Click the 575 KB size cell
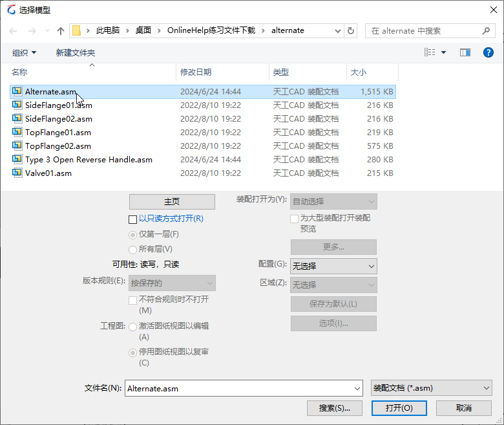The image size is (504, 425). (380, 146)
